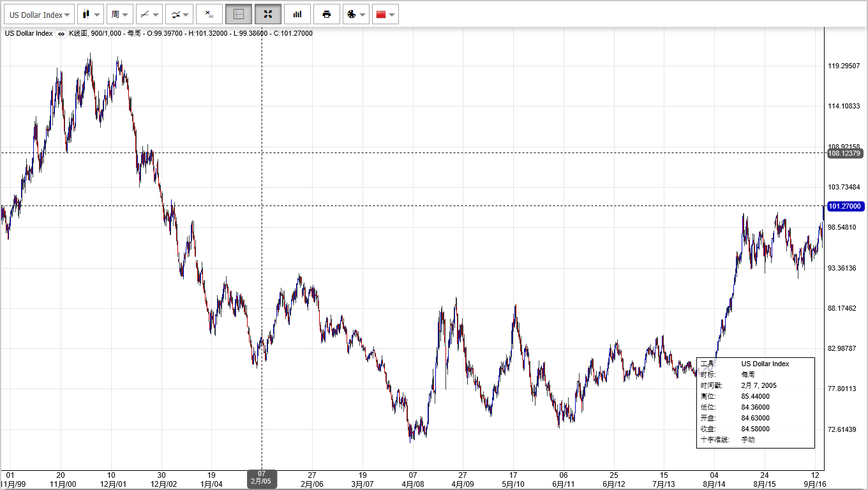Open the color palette theme dropdown
This screenshot has width=868, height=490.
(356, 14)
